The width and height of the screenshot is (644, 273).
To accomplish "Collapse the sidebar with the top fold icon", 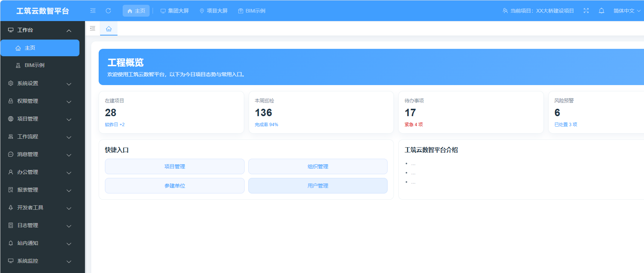I will (93, 11).
